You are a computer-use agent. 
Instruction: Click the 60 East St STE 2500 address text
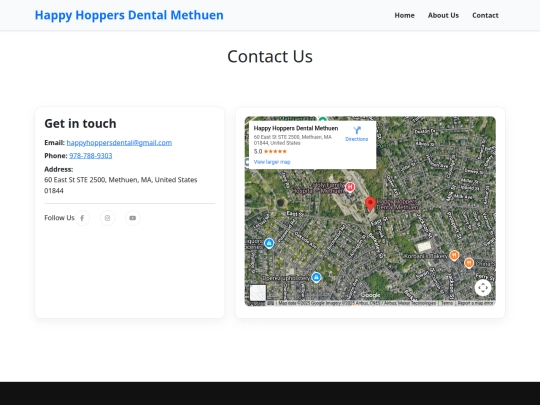[121, 185]
